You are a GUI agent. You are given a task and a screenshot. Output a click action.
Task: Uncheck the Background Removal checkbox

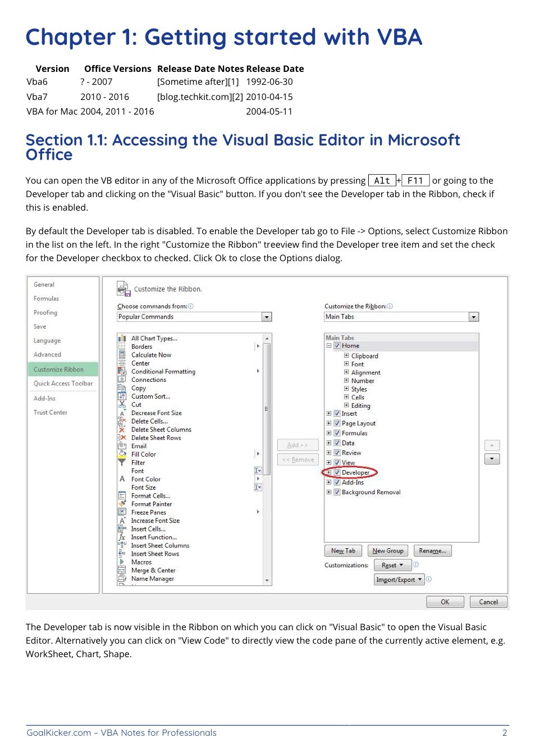click(x=337, y=492)
